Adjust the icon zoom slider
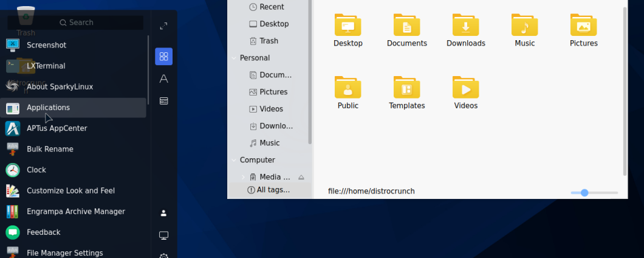Viewport: 644px width, 258px height. point(584,193)
